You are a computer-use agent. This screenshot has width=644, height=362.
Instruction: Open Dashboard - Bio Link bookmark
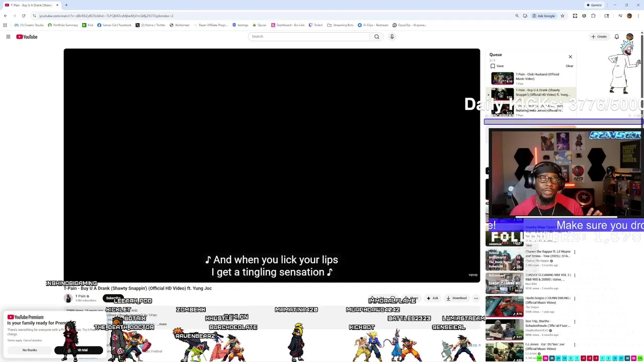(288, 25)
